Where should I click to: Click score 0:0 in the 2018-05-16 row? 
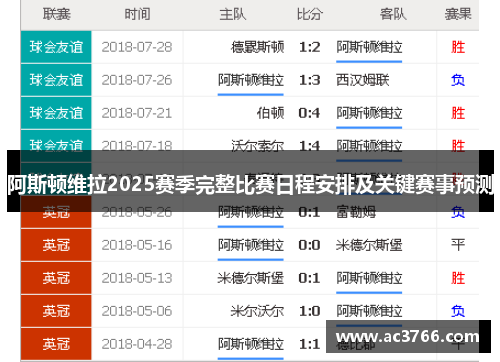pos(310,245)
